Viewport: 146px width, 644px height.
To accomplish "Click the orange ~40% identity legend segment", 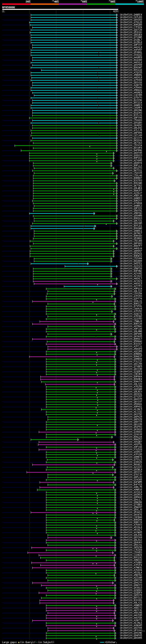I will pyautogui.click(x=45, y=4).
